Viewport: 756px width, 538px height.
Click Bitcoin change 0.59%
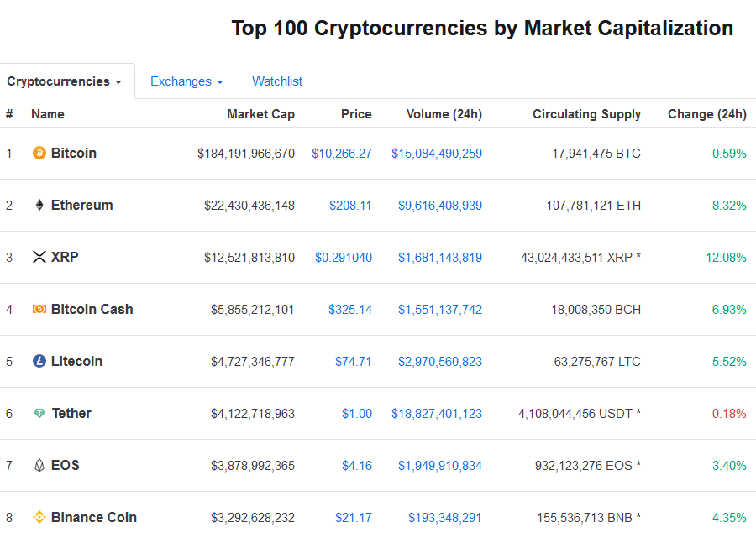pos(729,154)
